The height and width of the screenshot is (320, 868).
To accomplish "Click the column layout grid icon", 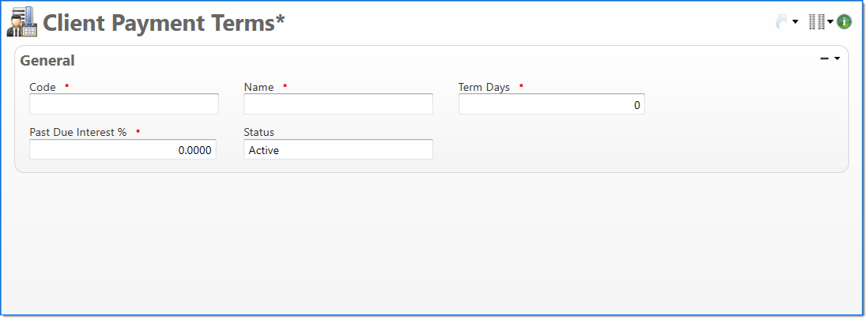I will [817, 22].
